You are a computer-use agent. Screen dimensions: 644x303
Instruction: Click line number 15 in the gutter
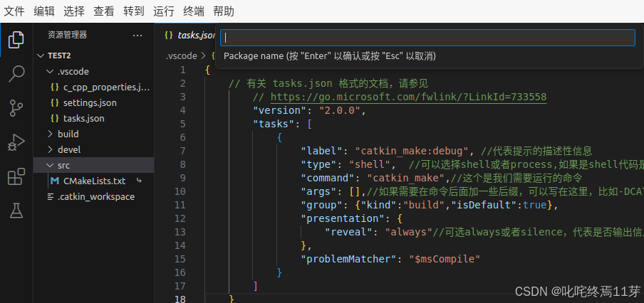(180, 259)
